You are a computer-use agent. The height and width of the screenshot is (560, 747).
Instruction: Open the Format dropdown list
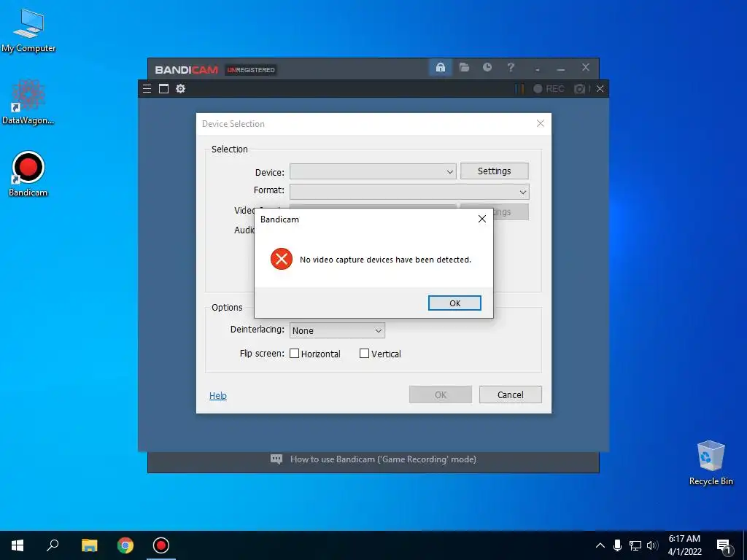(409, 192)
